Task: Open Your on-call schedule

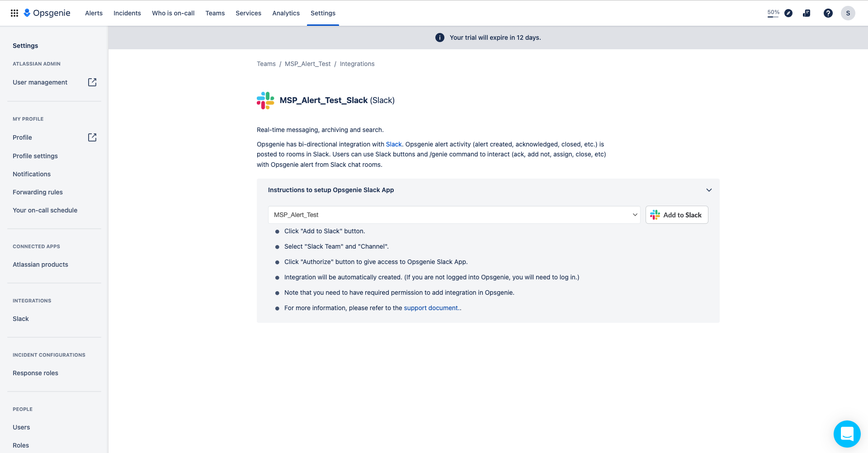Action: pyautogui.click(x=45, y=210)
